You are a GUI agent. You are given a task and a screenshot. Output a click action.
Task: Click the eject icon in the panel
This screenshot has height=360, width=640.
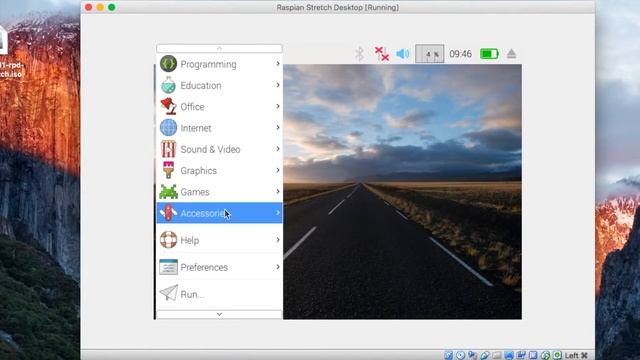(511, 54)
